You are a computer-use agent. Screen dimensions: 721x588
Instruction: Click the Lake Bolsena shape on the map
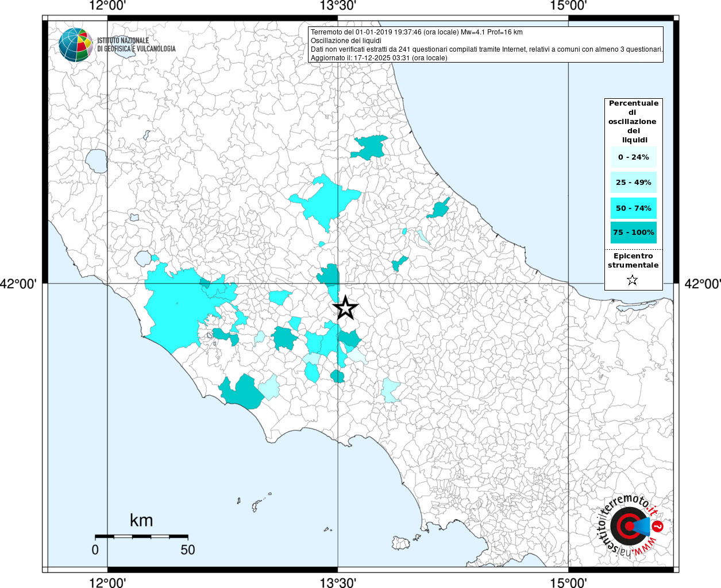(97, 161)
